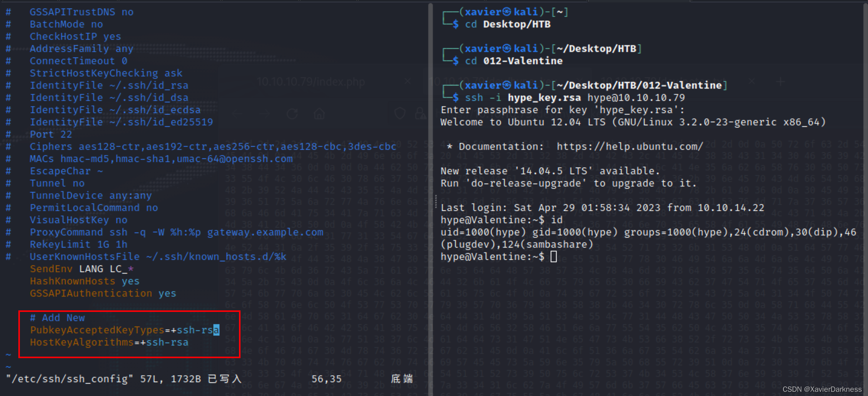This screenshot has height=396, width=868.
Task: Click the 'Last login: Sat Apr 29' line
Action: click(602, 208)
